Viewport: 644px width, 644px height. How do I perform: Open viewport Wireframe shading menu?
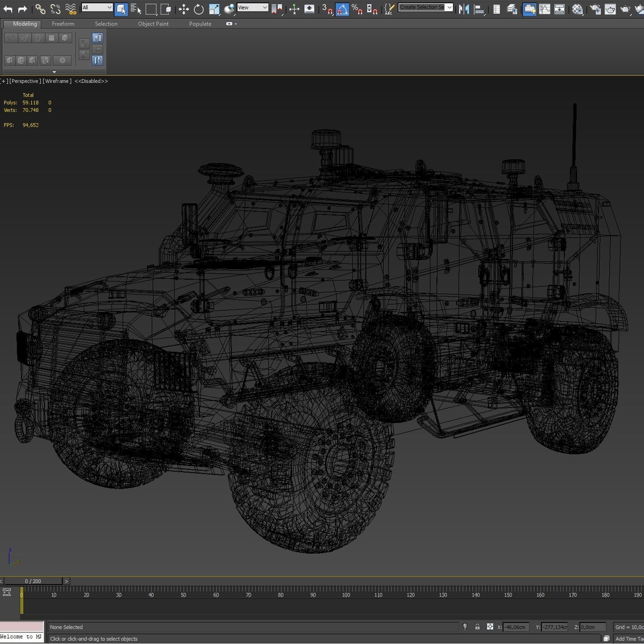[x=57, y=81]
